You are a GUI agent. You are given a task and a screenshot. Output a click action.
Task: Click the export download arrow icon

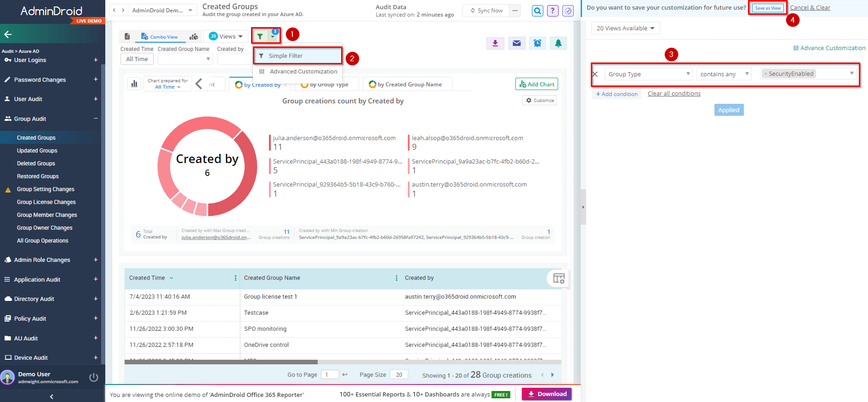[x=495, y=43]
